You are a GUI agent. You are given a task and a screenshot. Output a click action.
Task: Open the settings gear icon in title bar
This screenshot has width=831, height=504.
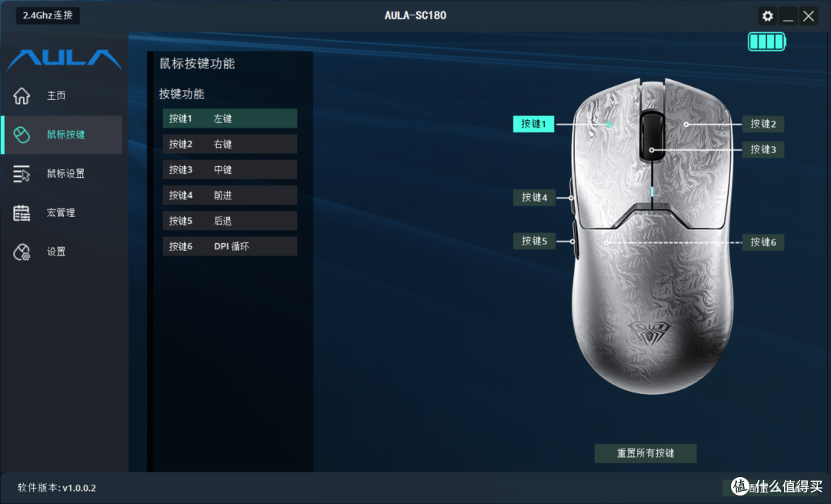pyautogui.click(x=767, y=16)
